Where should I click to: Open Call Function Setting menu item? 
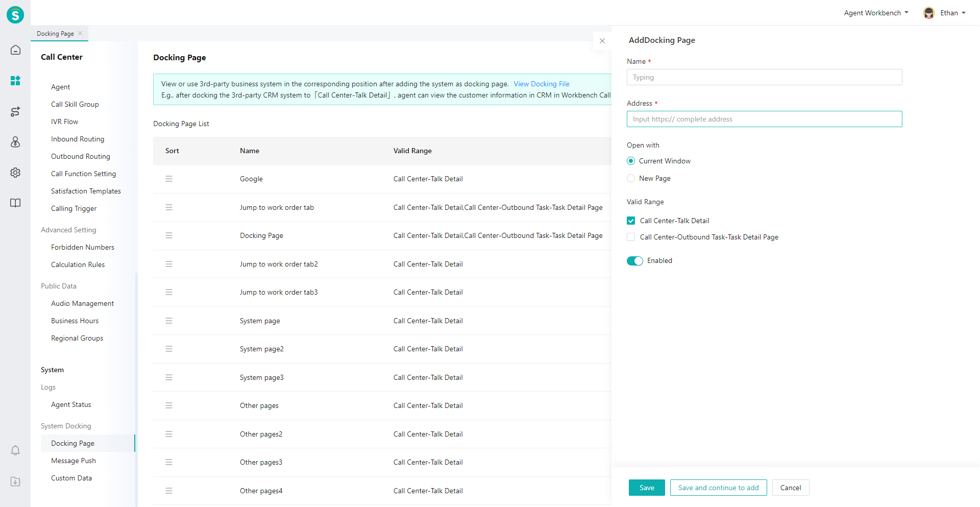click(83, 174)
